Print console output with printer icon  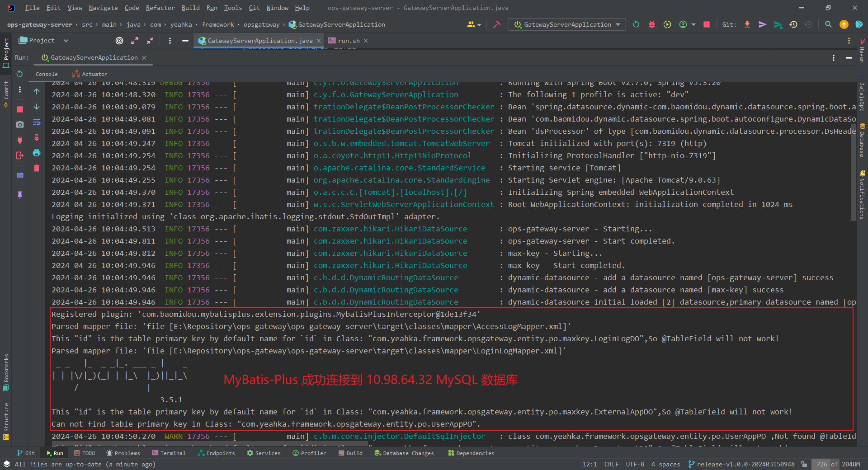[x=37, y=154]
